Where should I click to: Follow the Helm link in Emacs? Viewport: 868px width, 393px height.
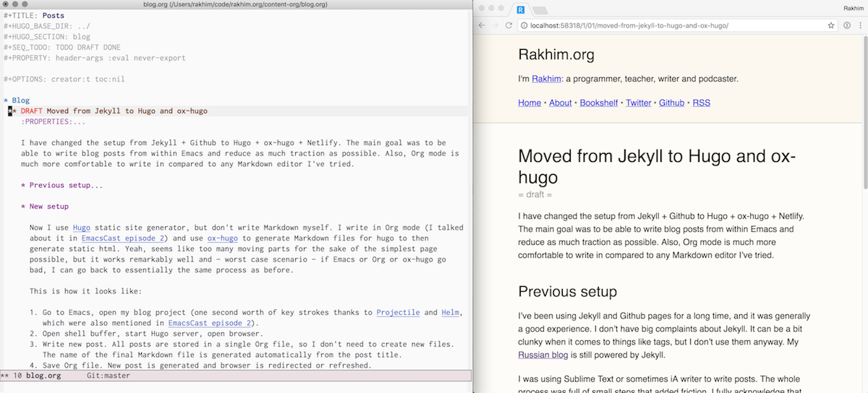click(450, 313)
